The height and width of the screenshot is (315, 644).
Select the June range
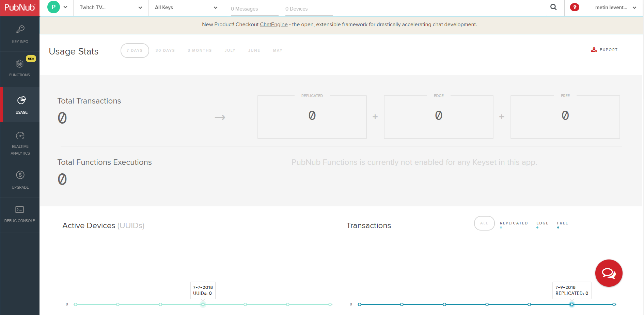coord(254,50)
